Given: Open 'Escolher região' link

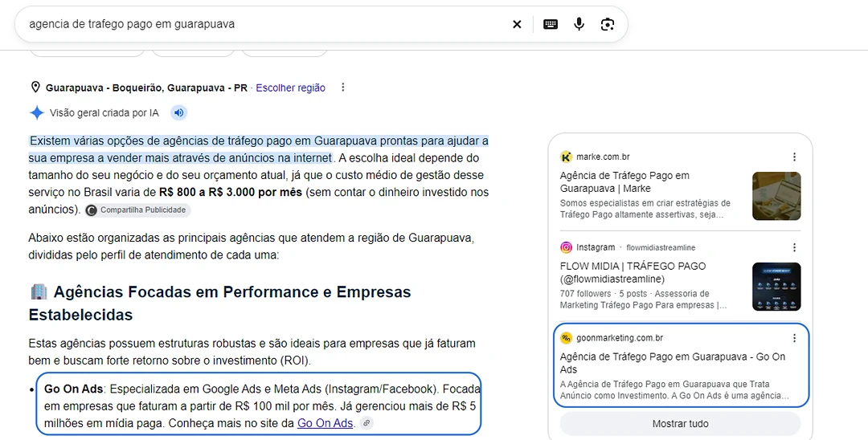Looking at the screenshot, I should coord(291,88).
